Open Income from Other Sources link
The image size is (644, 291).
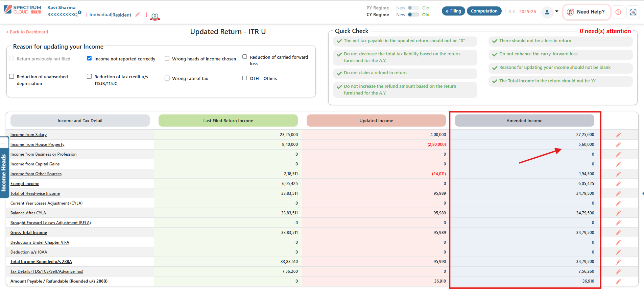point(36,174)
